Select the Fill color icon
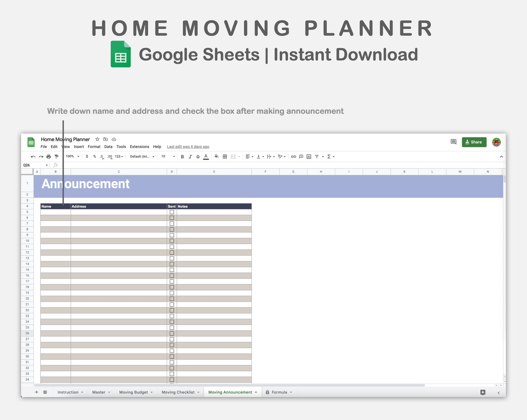The height and width of the screenshot is (420, 527). pos(216,156)
